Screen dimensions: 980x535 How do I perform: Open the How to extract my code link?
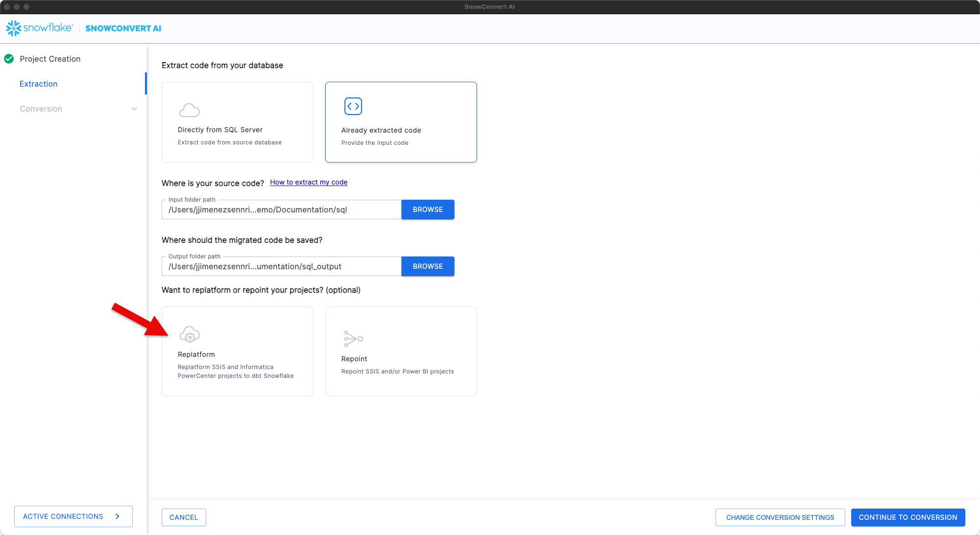(309, 182)
